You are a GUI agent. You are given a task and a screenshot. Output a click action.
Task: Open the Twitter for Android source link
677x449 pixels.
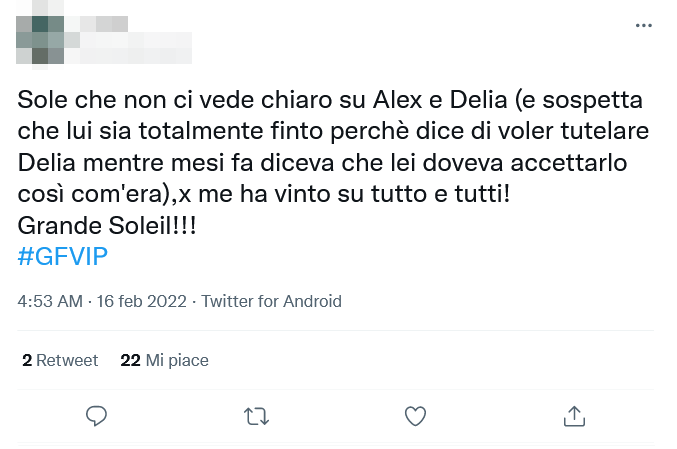coord(272,301)
